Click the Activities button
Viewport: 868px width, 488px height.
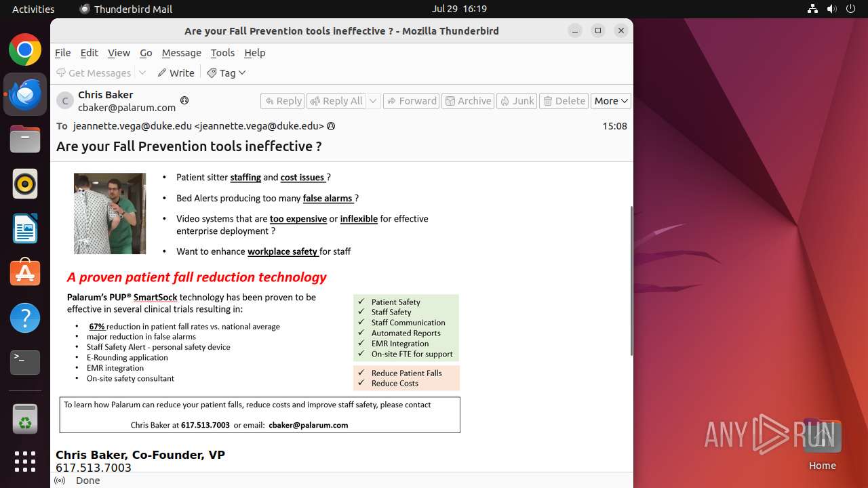click(x=33, y=9)
